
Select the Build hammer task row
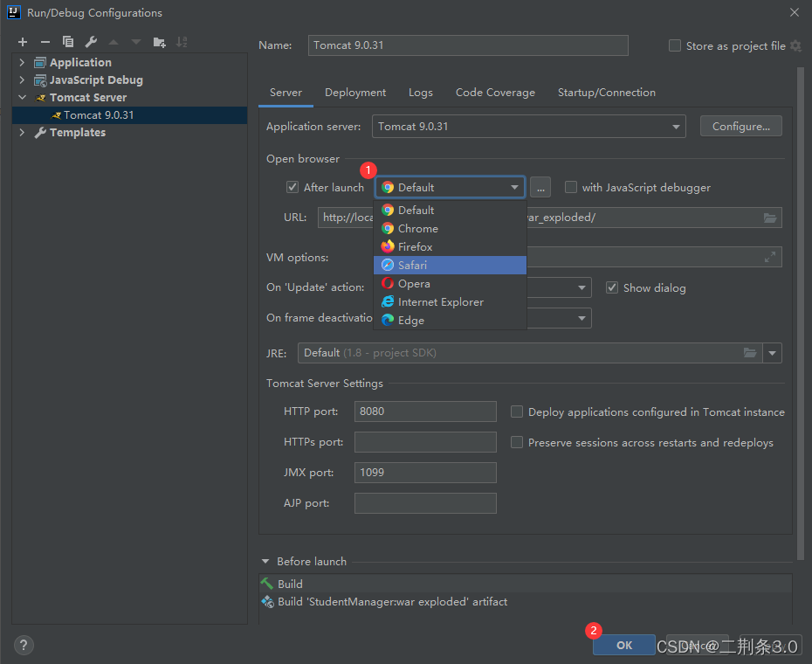525,584
